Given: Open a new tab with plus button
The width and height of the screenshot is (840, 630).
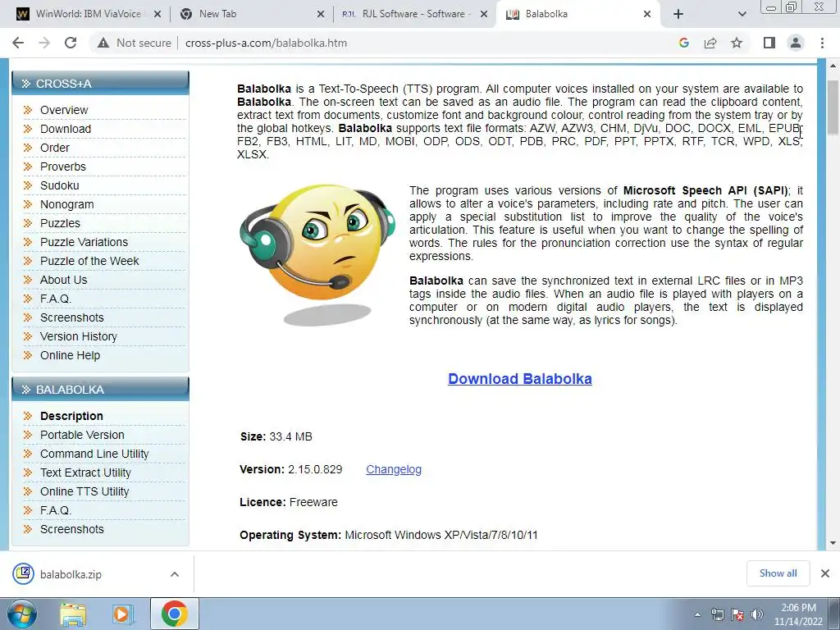Looking at the screenshot, I should coord(678,14).
